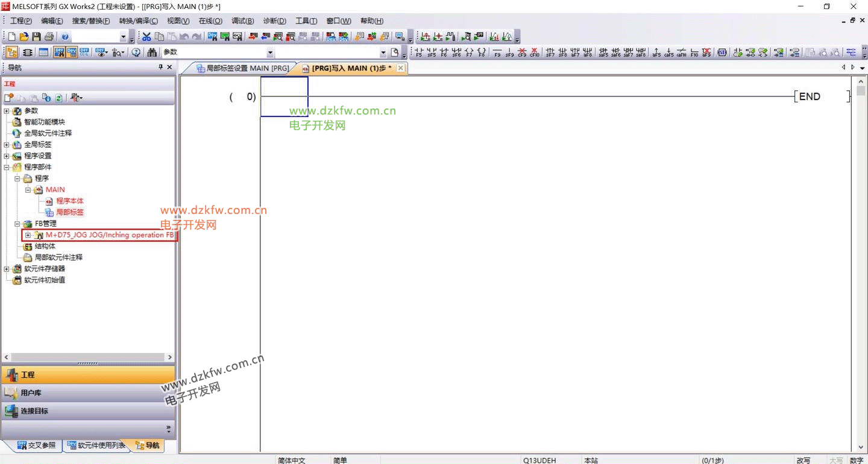The height and width of the screenshot is (464, 868).
Task: Open the 在线(O) menu
Action: click(210, 21)
